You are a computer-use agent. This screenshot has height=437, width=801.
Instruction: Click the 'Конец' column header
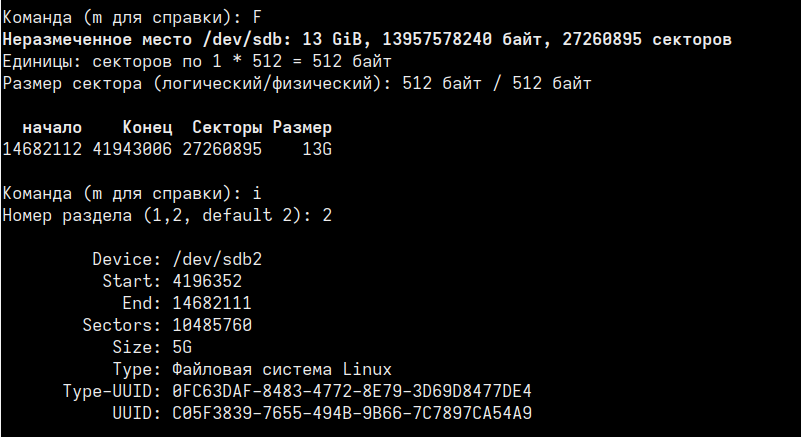coord(147,127)
